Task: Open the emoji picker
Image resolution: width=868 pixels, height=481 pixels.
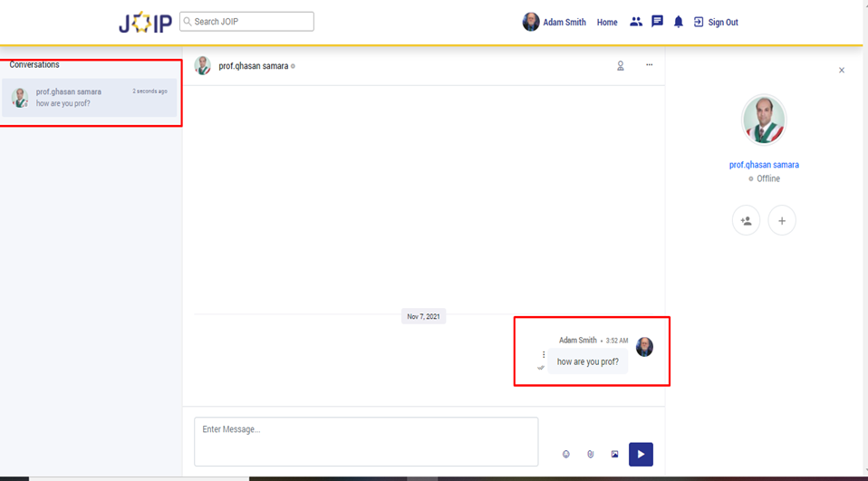Action: tap(565, 454)
